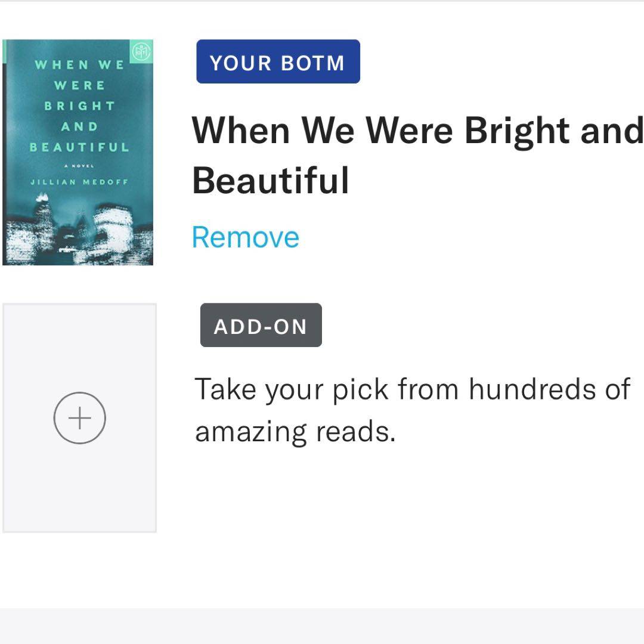644x644 pixels.
Task: Click the divider line at page top
Action: click(x=322, y=1)
